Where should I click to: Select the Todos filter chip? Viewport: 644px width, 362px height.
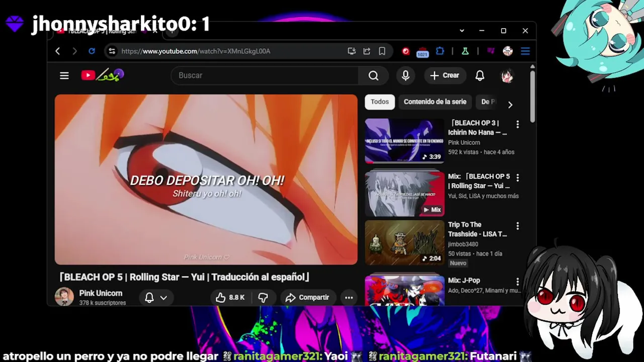pyautogui.click(x=380, y=102)
